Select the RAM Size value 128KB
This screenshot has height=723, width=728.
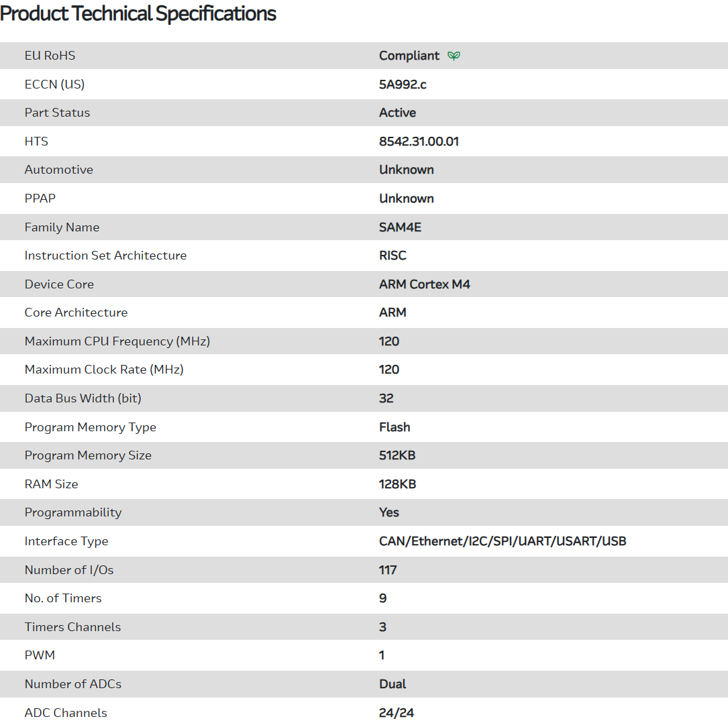pyautogui.click(x=397, y=484)
